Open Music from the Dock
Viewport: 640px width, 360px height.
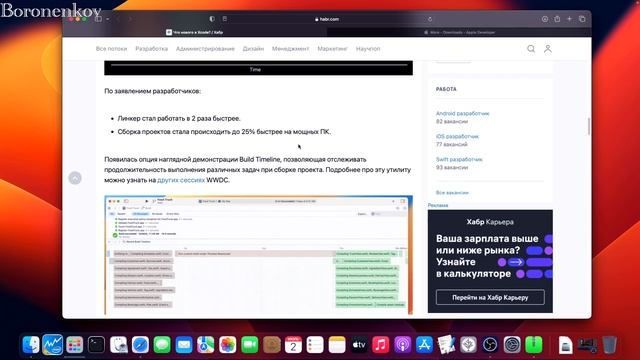[380, 345]
